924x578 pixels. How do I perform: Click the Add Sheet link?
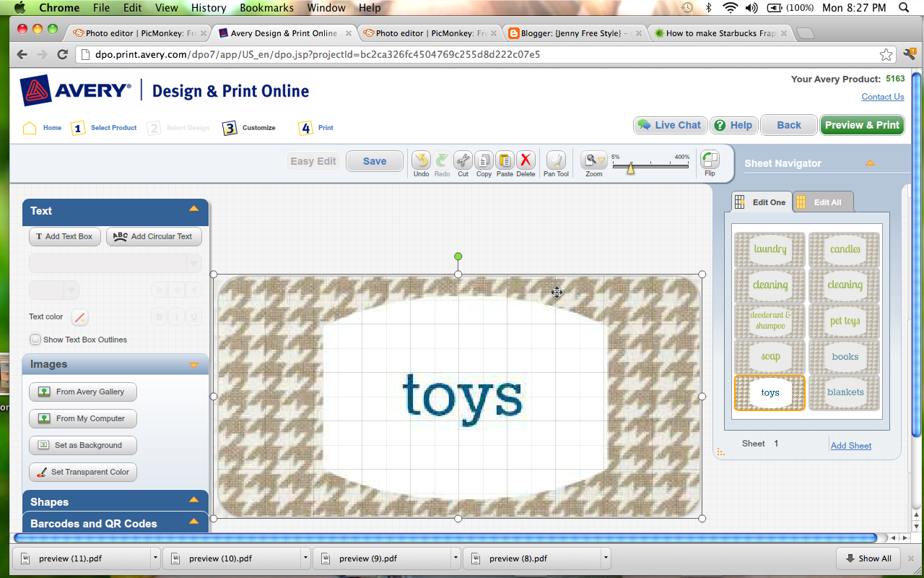pos(851,446)
